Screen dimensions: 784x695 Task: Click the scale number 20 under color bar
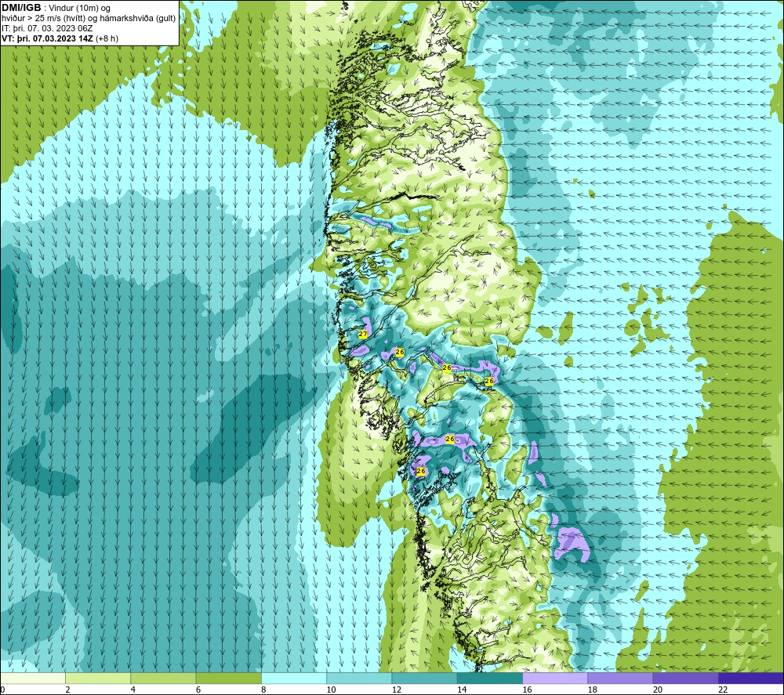tap(658, 690)
